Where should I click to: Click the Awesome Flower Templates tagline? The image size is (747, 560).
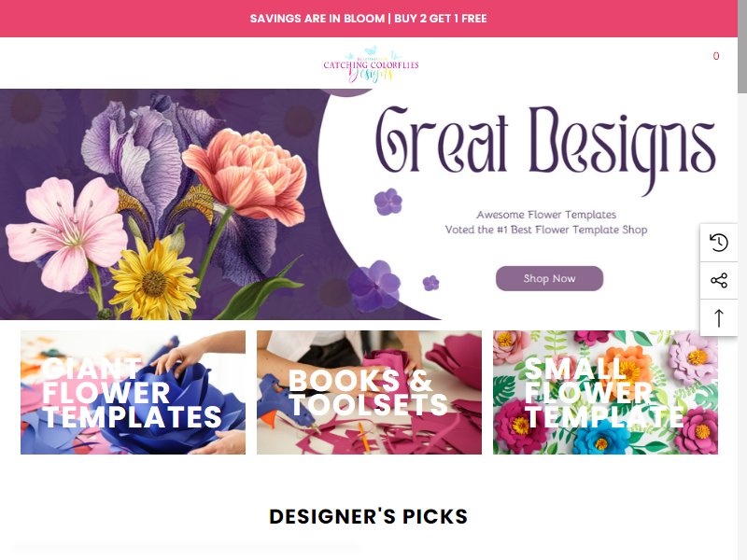pos(546,215)
